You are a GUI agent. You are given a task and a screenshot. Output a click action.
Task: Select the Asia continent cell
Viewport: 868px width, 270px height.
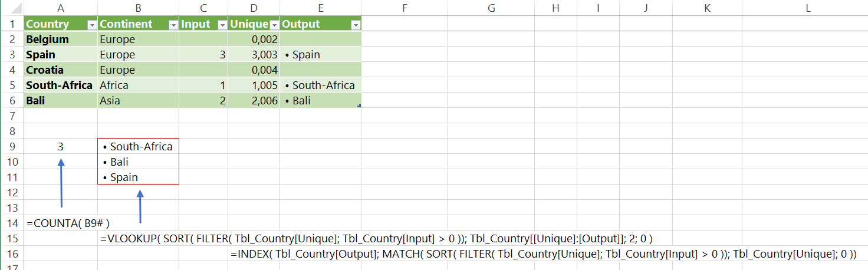pyautogui.click(x=110, y=101)
